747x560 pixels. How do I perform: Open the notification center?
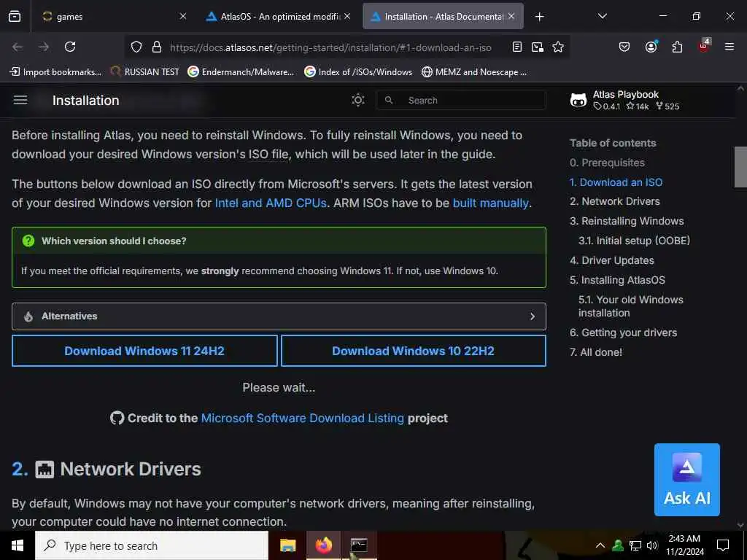click(x=723, y=545)
